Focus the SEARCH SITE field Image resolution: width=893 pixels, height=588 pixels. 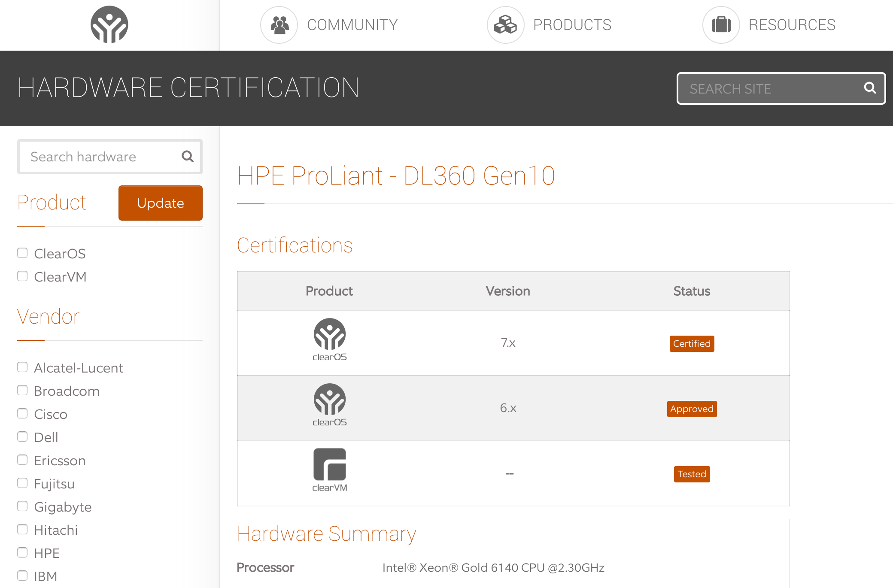(x=781, y=88)
